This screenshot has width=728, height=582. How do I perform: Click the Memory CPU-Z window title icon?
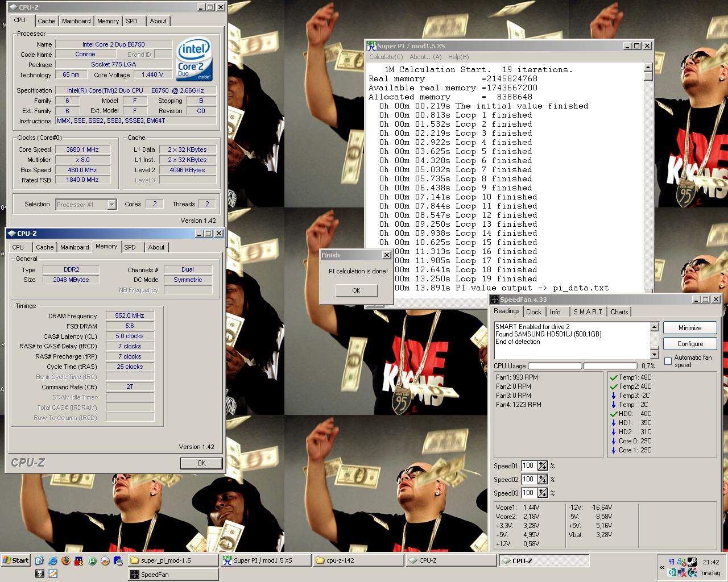[x=12, y=234]
